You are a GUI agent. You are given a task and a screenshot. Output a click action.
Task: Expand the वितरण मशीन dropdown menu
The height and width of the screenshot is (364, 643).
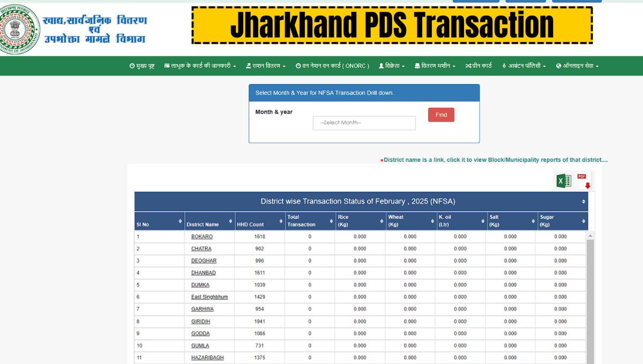(x=435, y=66)
